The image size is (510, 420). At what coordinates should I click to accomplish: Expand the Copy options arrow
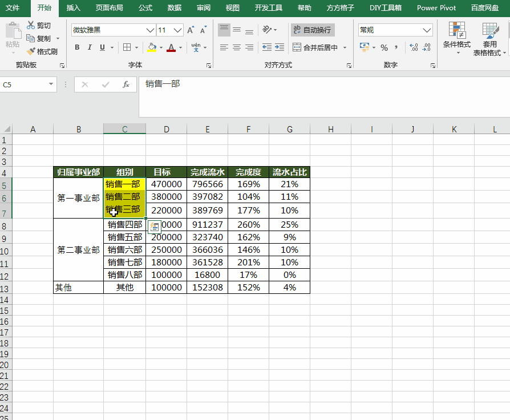58,38
